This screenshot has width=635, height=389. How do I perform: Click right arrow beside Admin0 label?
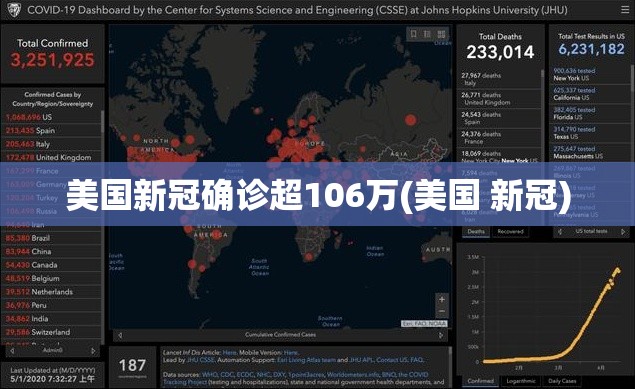93,351
